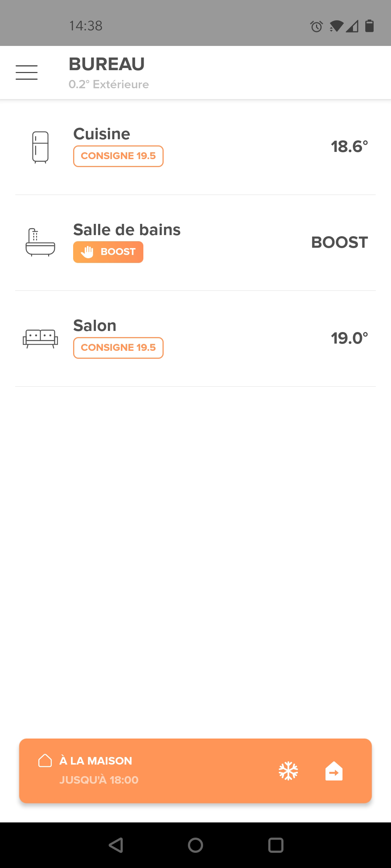Tap the Android back navigation button
391x868 pixels.
tap(116, 845)
